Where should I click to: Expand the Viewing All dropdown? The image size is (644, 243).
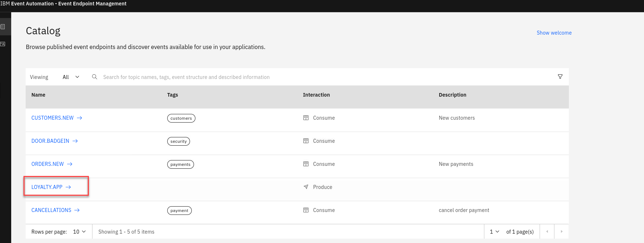tap(71, 77)
